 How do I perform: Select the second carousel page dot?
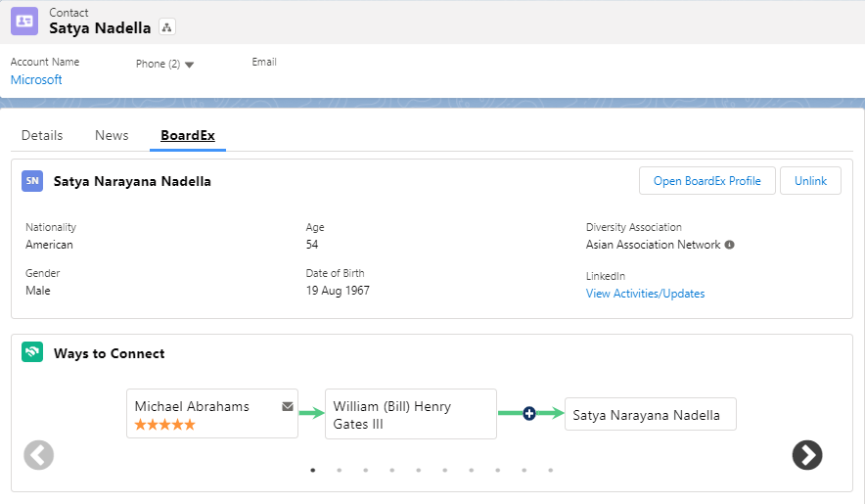340,470
